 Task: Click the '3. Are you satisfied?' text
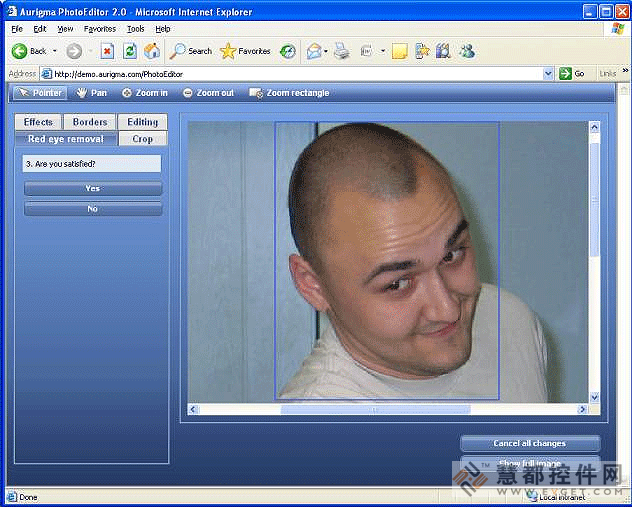coord(61,164)
